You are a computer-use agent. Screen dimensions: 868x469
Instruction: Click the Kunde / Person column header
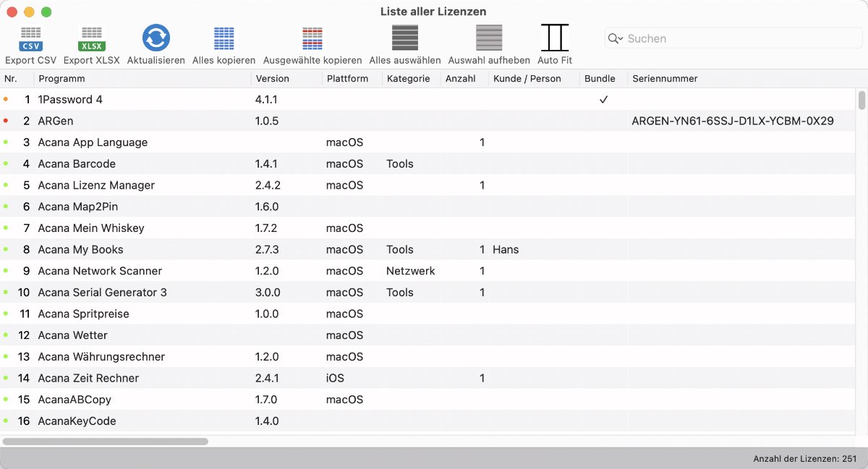(x=535, y=78)
